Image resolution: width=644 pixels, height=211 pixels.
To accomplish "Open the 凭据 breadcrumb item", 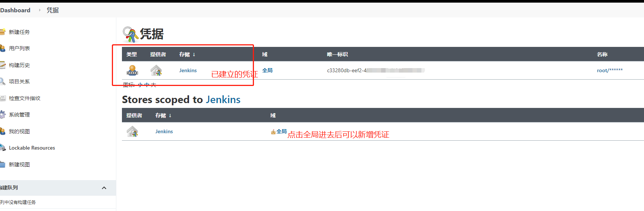I will coord(53,10).
